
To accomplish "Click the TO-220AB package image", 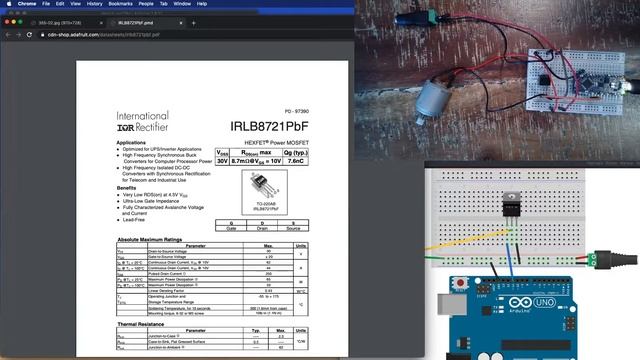I will click(264, 192).
